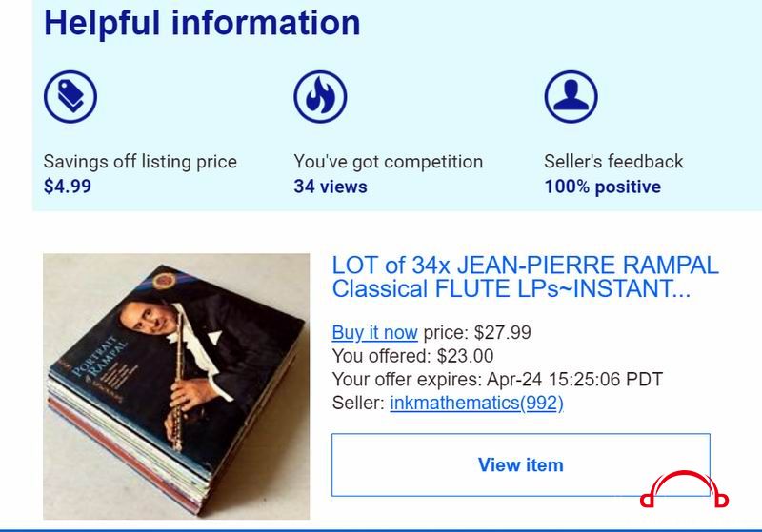This screenshot has width=762, height=532.
Task: Click the 34 views text
Action: (331, 187)
